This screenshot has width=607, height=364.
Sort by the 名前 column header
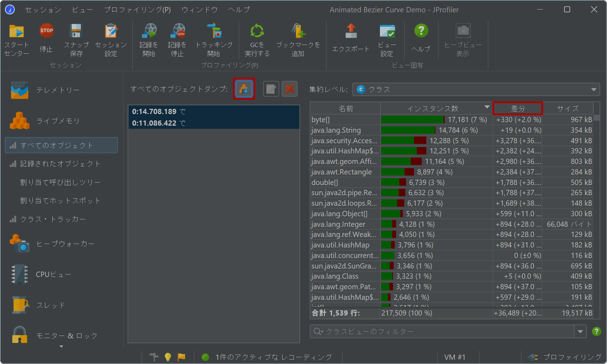(346, 108)
